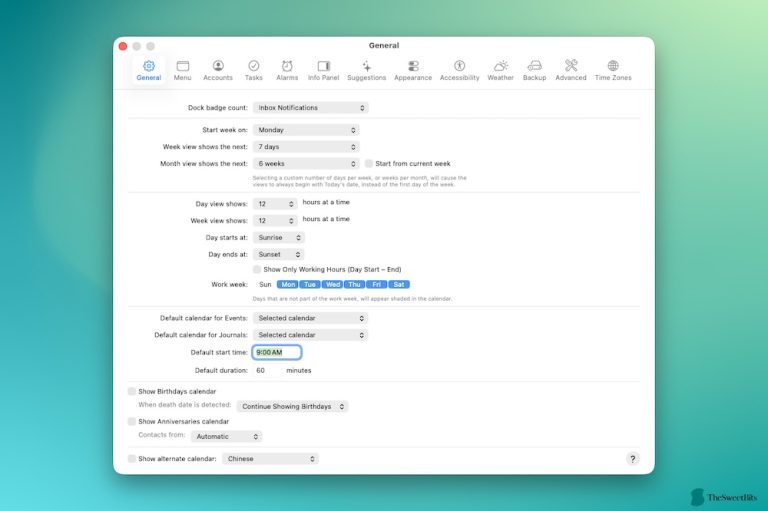Enable Show Birthdays calendar

[x=132, y=391]
